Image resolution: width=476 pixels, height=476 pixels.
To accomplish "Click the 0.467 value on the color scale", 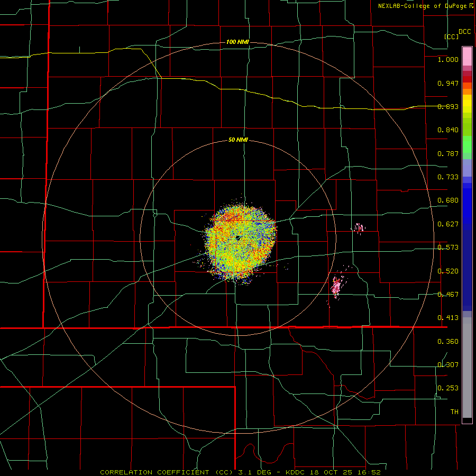I will 448,295.
